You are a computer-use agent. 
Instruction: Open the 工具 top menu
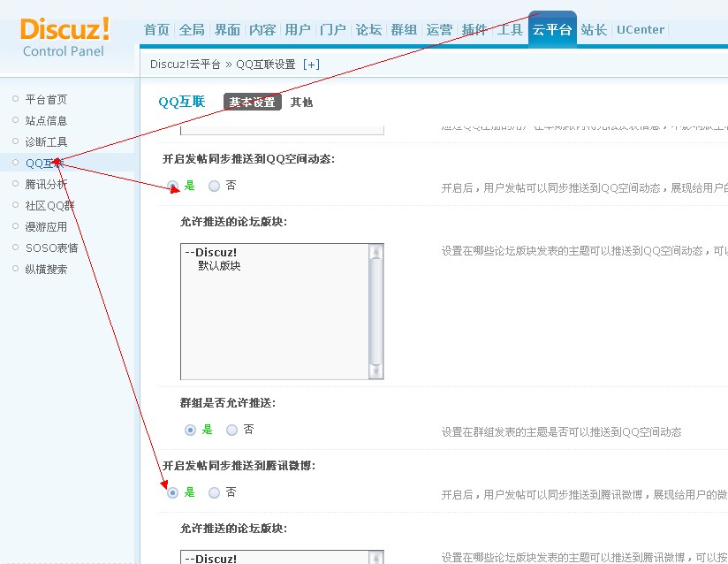tap(509, 30)
